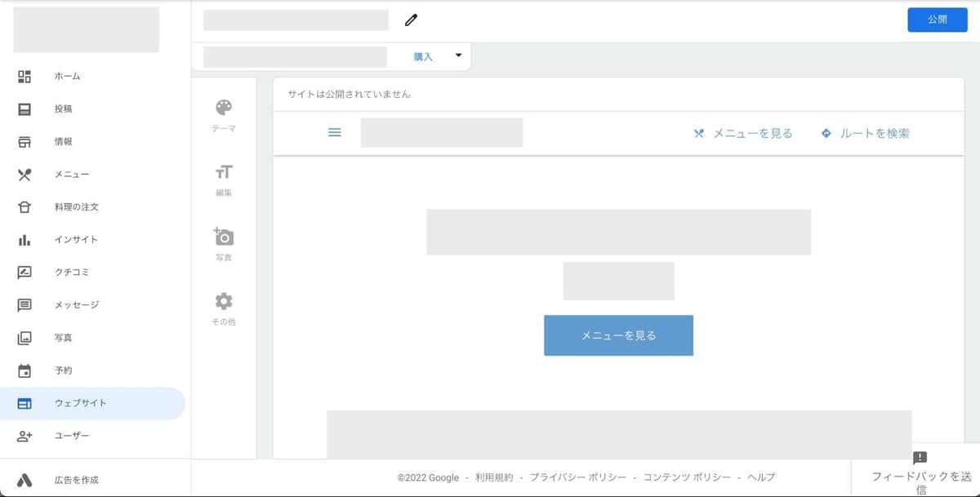Click the メニューを見る link in site header
Screen dimensions: 980x497
pos(743,133)
